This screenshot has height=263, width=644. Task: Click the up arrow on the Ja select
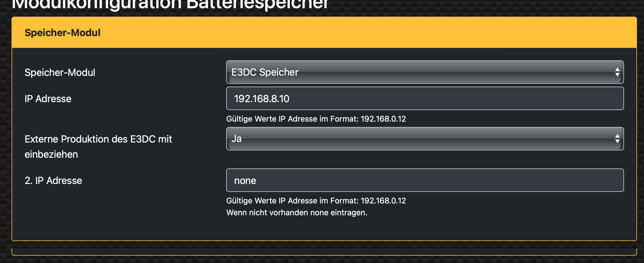tap(617, 136)
